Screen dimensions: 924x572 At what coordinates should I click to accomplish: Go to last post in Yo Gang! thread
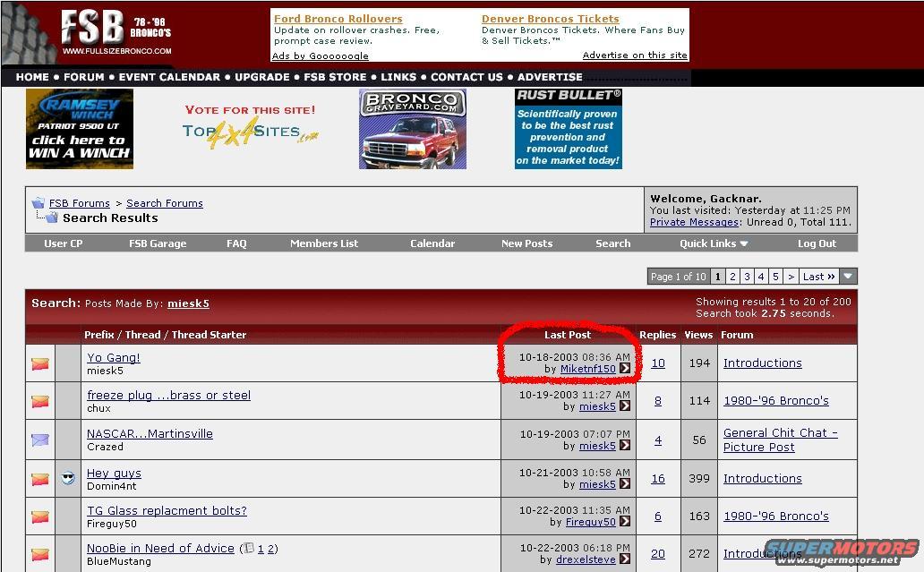pos(625,368)
